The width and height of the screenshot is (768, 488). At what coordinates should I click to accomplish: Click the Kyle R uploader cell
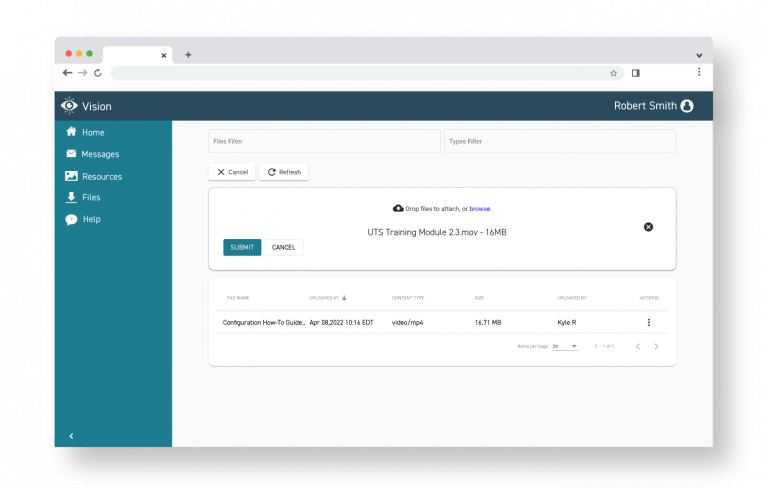(x=567, y=322)
